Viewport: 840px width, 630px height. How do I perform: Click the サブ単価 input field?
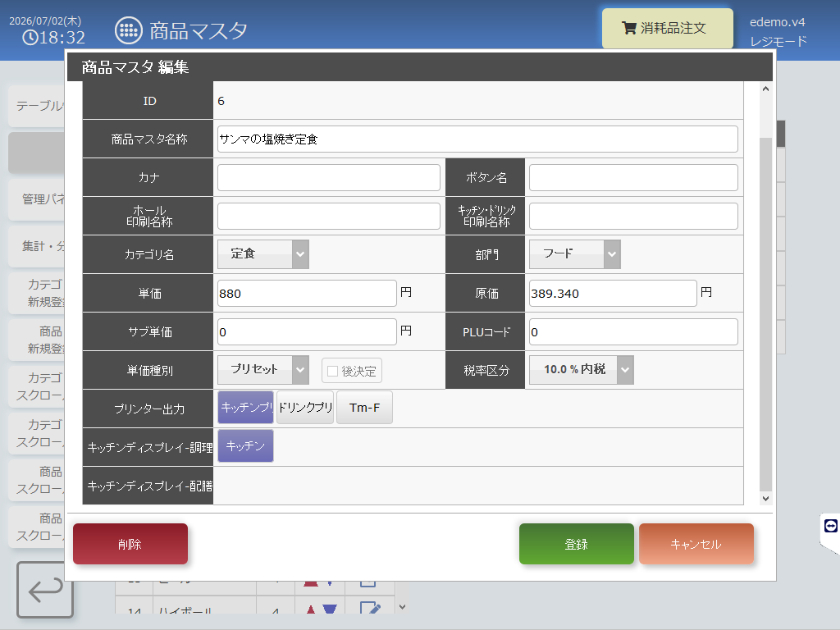[x=307, y=331]
